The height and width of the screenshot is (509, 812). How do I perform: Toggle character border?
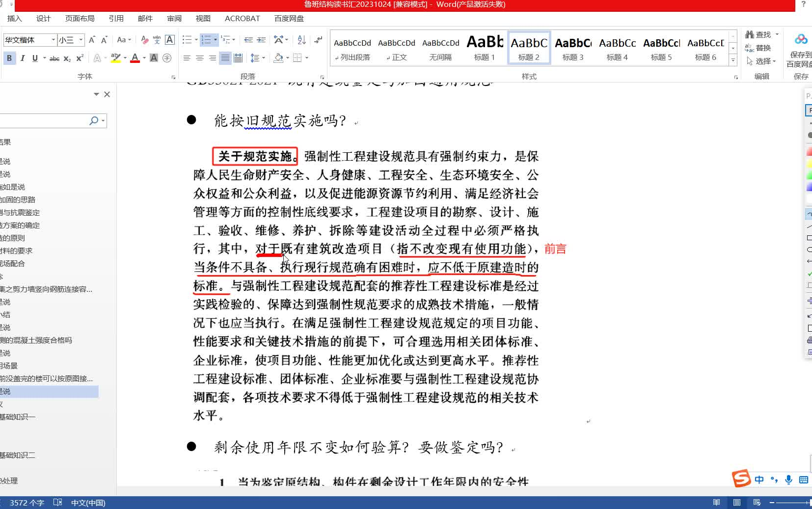(x=170, y=40)
